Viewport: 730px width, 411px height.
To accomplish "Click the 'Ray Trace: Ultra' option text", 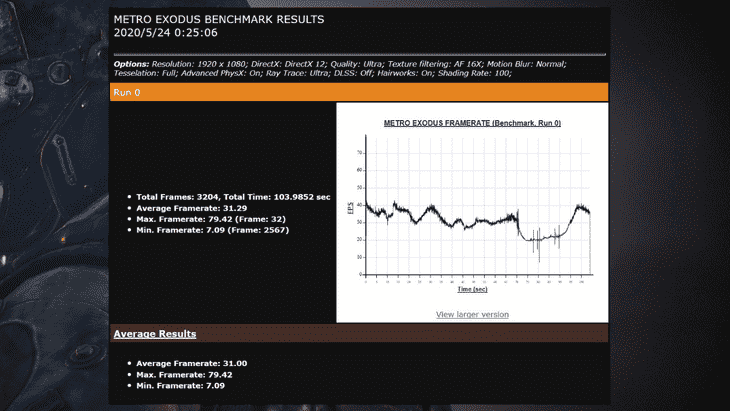I will coord(297,73).
